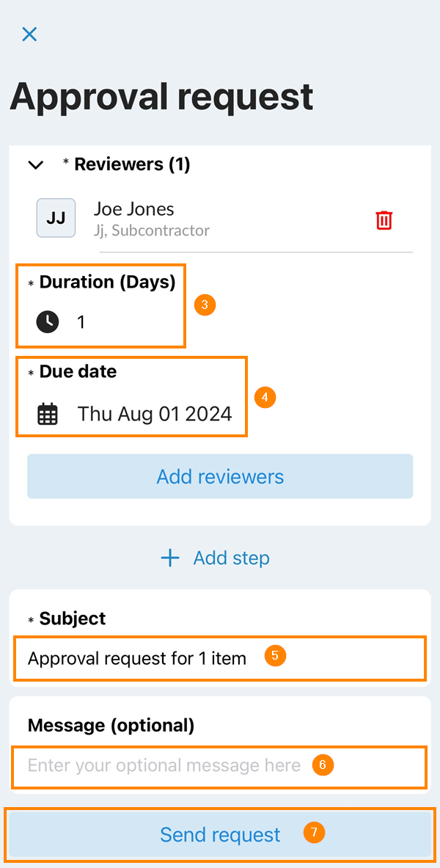Click the Approval request page title
Screen dimensions: 440x868
tap(161, 96)
